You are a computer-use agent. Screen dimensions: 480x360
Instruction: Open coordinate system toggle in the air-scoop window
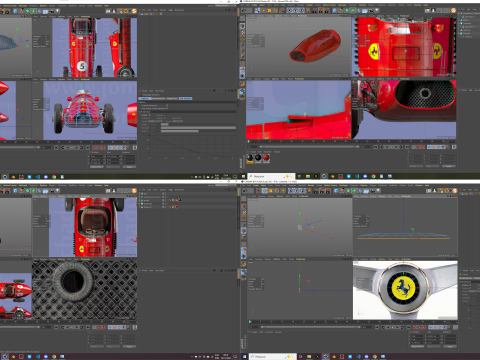308,10
